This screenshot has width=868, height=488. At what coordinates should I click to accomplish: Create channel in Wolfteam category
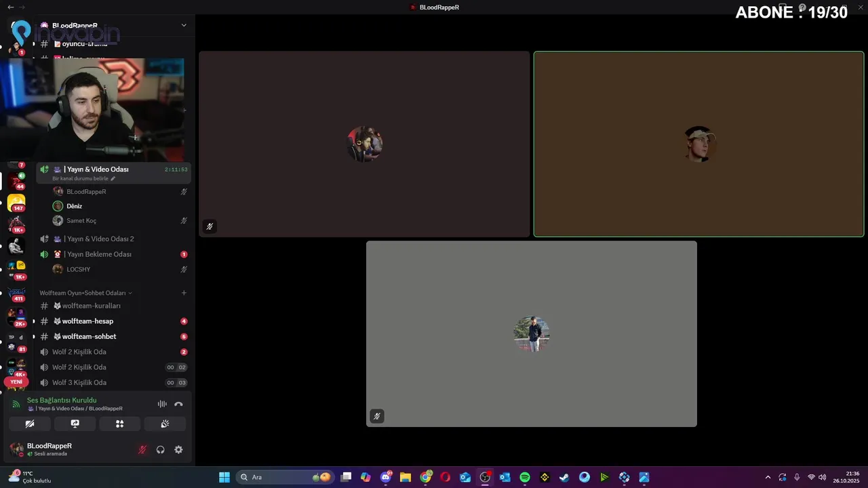184,293
